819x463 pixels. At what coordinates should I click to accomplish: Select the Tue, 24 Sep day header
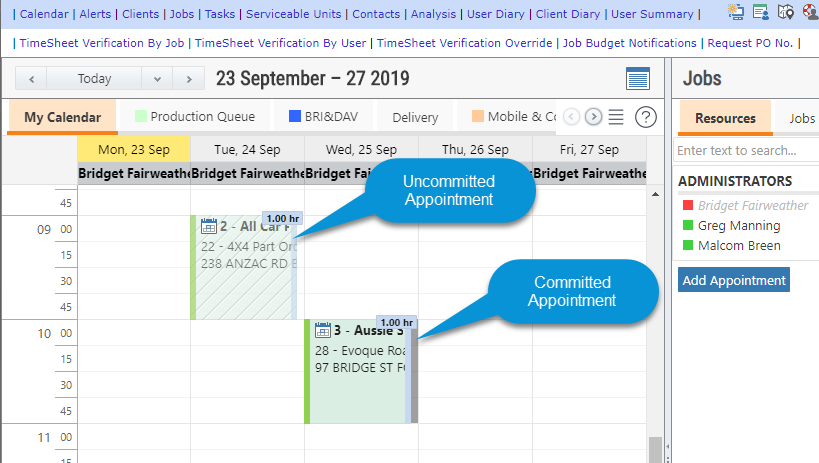(x=247, y=149)
